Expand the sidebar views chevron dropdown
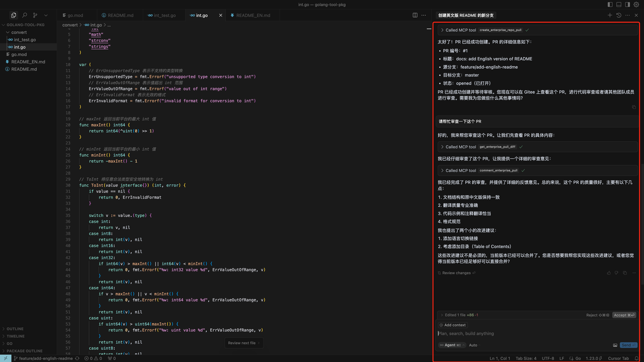This screenshot has width=644, height=362. click(x=46, y=16)
